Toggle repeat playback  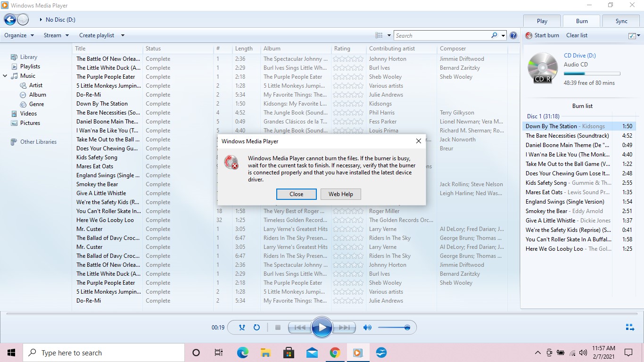pos(256,327)
